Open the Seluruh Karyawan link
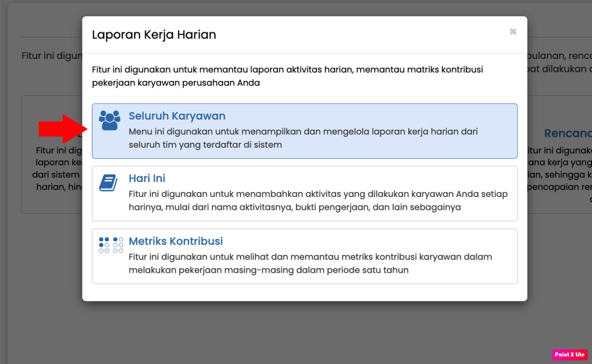The height and width of the screenshot is (364, 592). point(176,116)
